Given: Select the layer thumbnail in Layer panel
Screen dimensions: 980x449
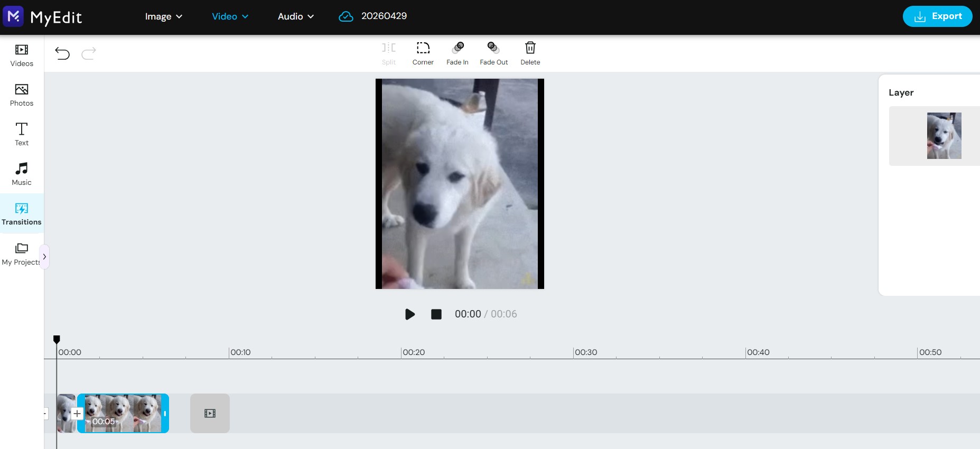Looking at the screenshot, I should point(944,136).
